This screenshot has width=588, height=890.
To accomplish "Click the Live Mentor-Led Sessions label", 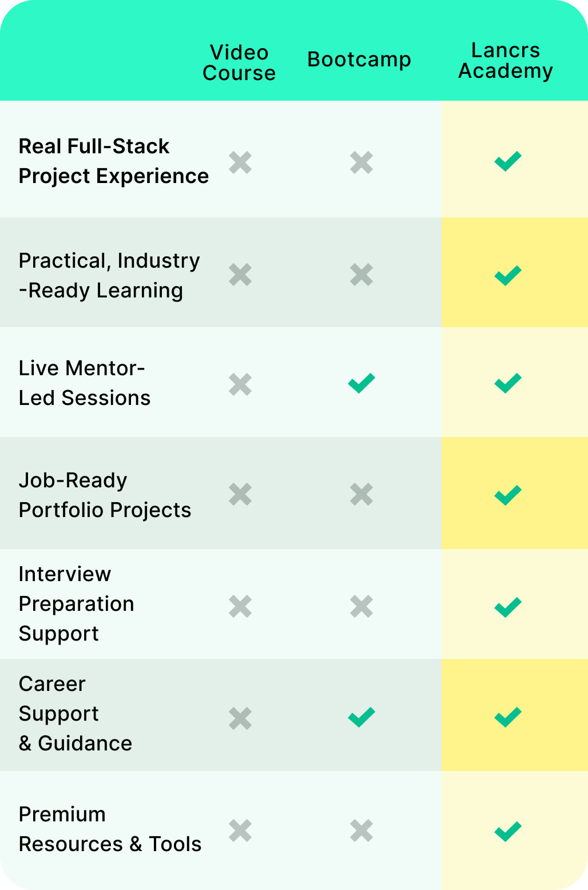I will [x=84, y=383].
